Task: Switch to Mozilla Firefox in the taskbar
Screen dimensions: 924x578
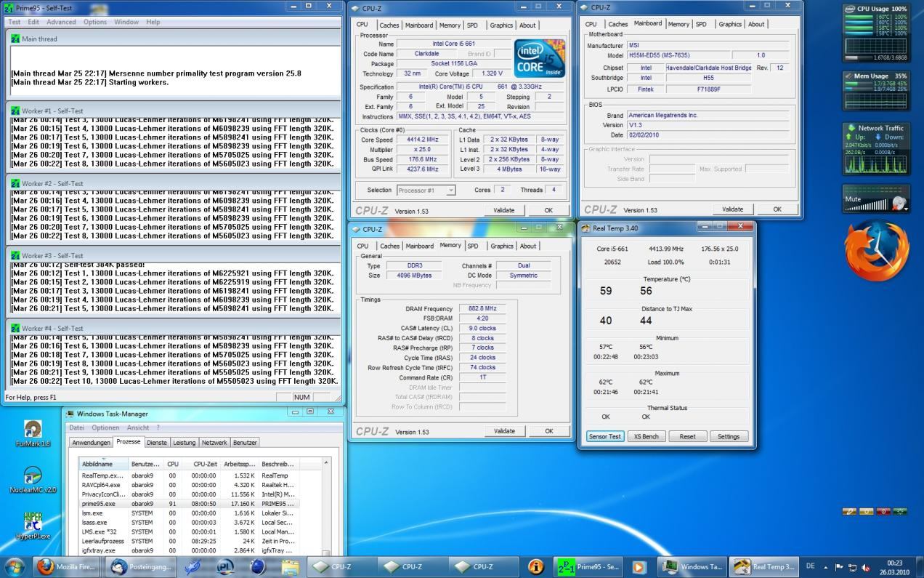Action: click(66, 567)
